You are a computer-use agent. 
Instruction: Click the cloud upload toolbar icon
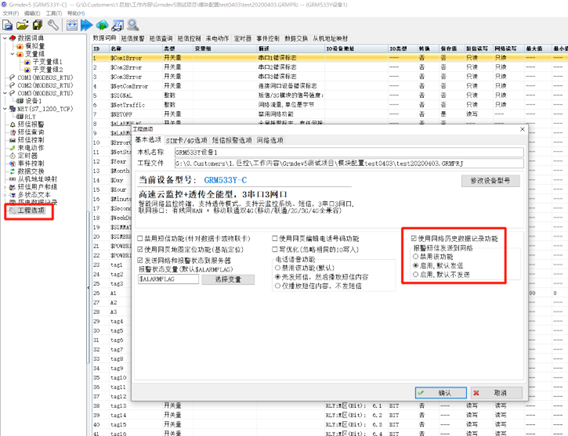tap(102, 25)
